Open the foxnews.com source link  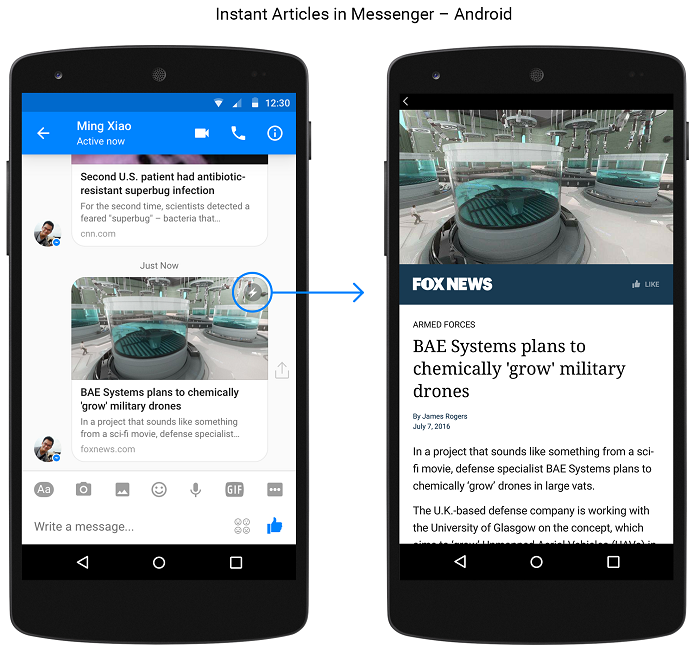[x=108, y=449]
